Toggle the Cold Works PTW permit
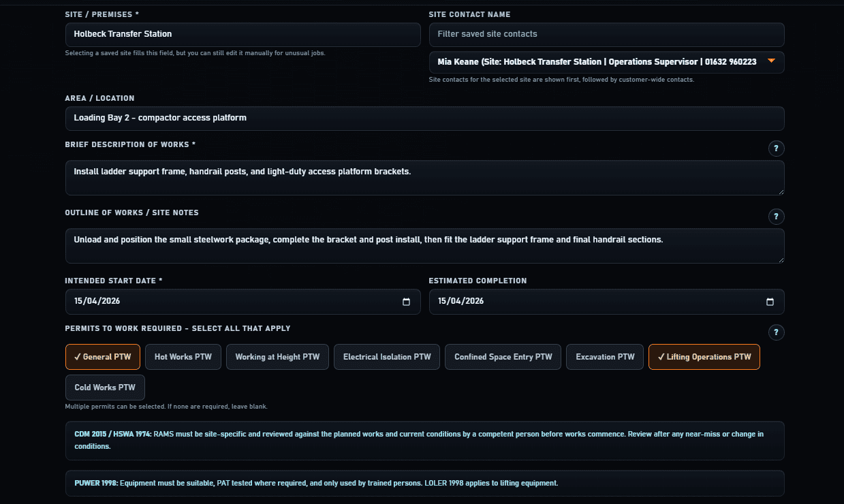The width and height of the screenshot is (844, 504). pos(105,388)
